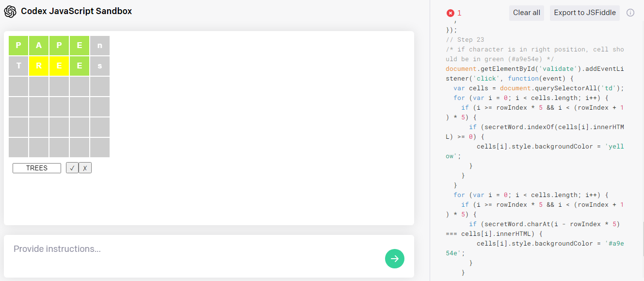Click the green E cell in first row

click(x=80, y=46)
